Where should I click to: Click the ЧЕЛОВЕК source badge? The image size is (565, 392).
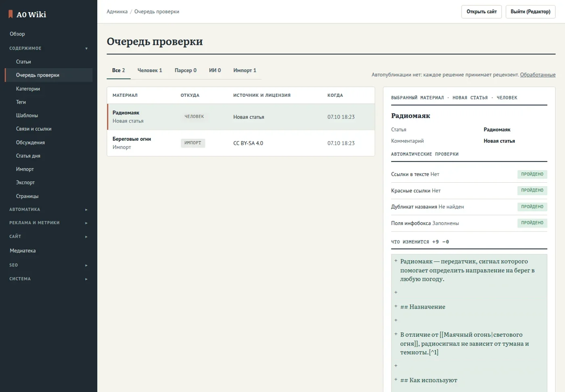194,117
